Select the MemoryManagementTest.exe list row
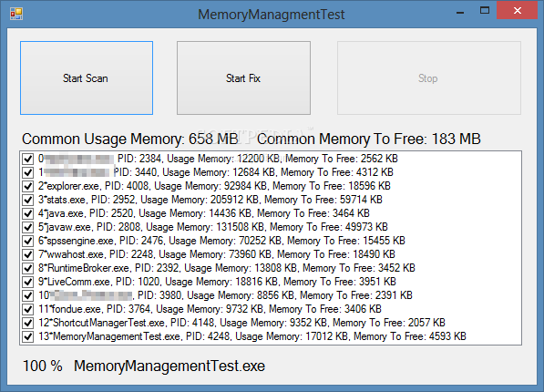Screen dimensions: 544x392 coord(252,336)
